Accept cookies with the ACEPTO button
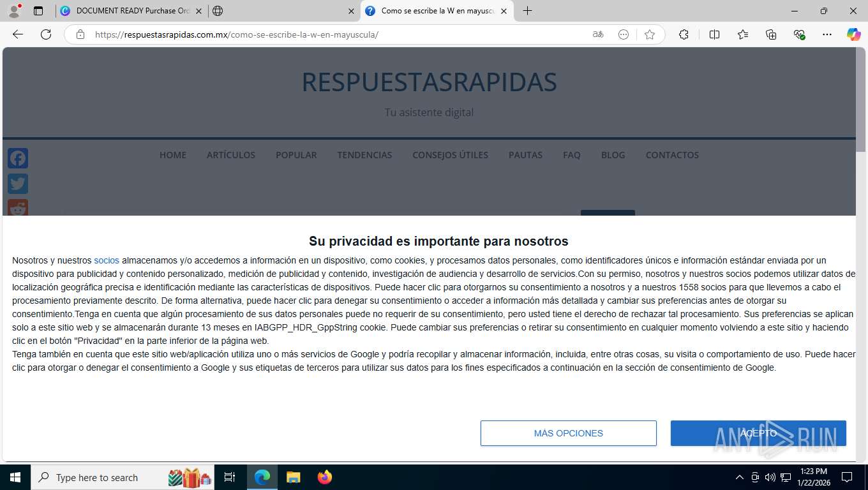The width and height of the screenshot is (868, 490). tap(758, 433)
